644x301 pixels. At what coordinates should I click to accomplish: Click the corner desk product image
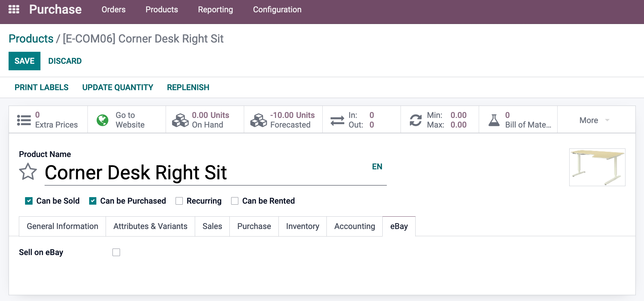click(597, 167)
